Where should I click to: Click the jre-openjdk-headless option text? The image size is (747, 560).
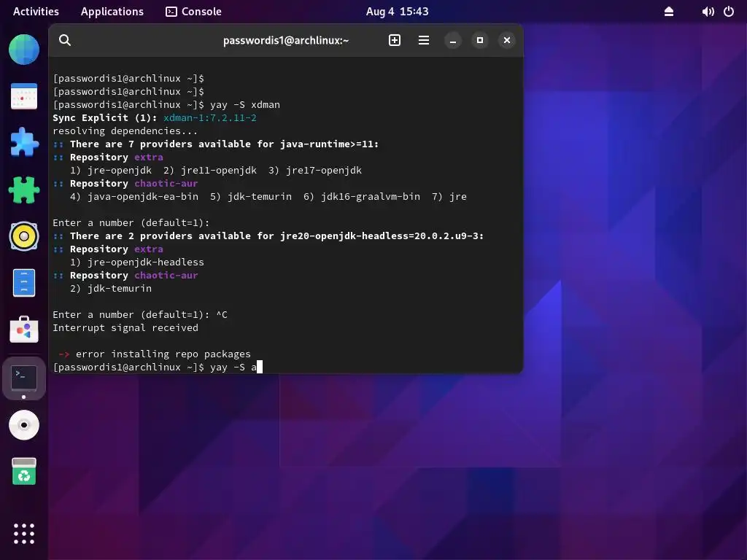point(136,262)
